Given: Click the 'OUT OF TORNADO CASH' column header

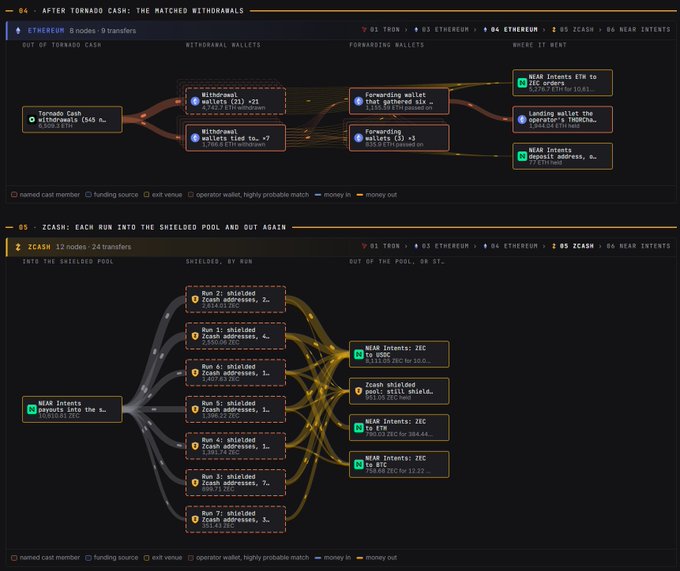Looking at the screenshot, I should [x=62, y=45].
